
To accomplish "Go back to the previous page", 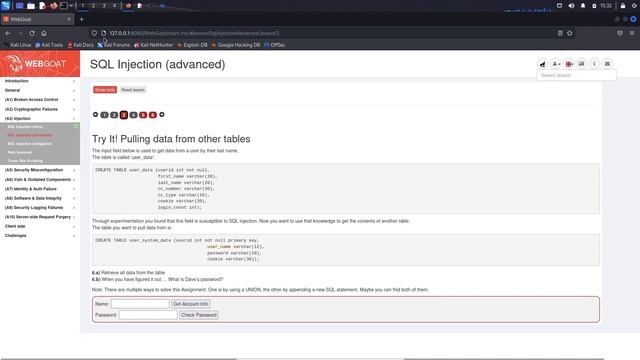I will [x=8, y=33].
